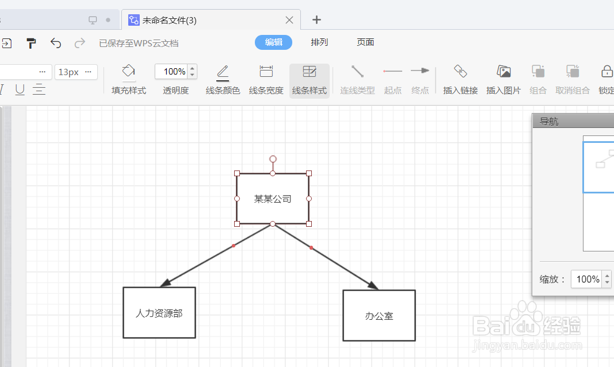The width and height of the screenshot is (616, 367).
Task: Click the 导航 panel title bar
Action: (573, 121)
